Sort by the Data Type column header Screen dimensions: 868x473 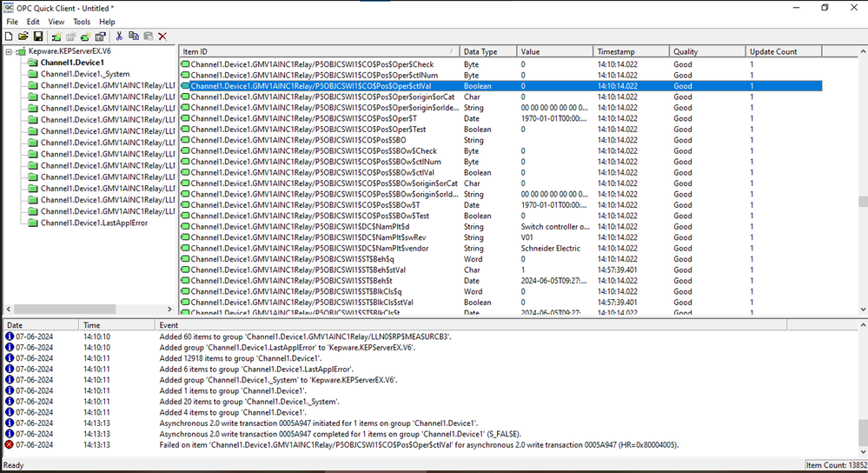click(487, 51)
